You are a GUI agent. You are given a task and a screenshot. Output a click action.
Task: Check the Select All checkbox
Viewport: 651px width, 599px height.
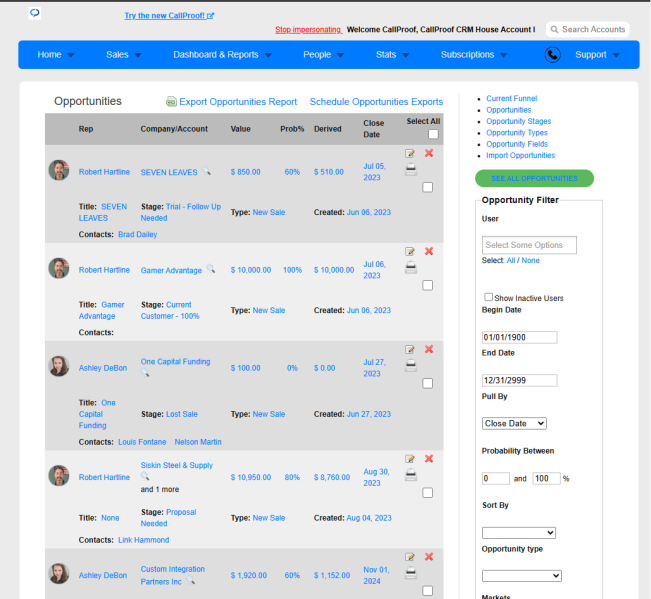[x=433, y=134]
